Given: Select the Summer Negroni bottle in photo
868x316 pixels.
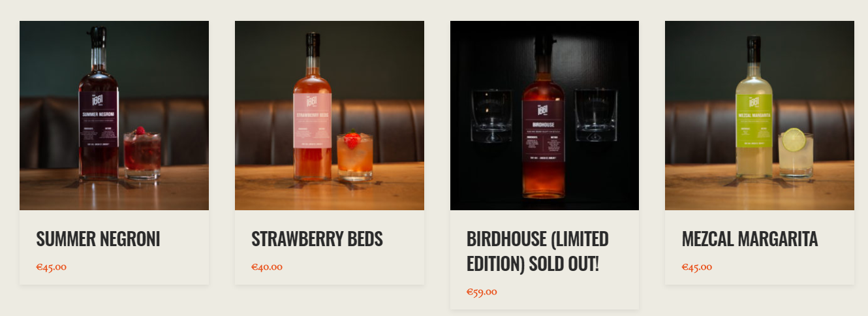Looking at the screenshot, I should (99, 104).
